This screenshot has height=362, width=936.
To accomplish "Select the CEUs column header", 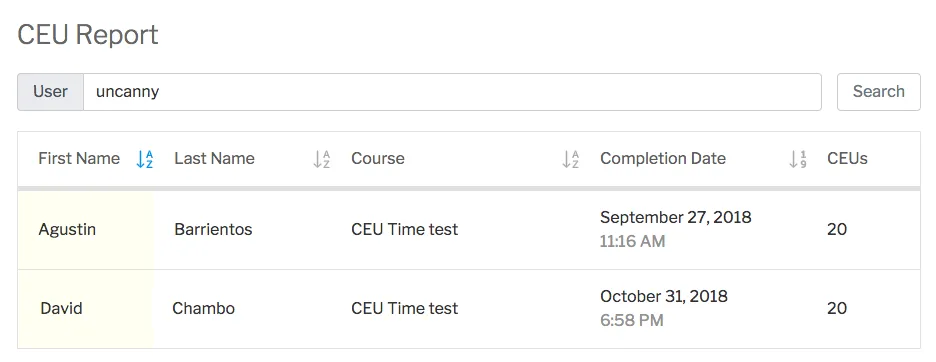I will coord(847,158).
